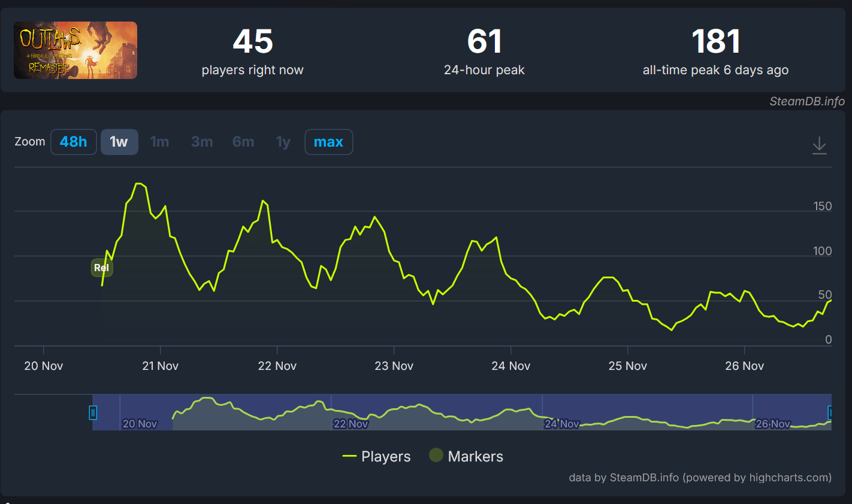The width and height of the screenshot is (852, 504).
Task: Click the left navigator range handle
Action: [x=93, y=412]
